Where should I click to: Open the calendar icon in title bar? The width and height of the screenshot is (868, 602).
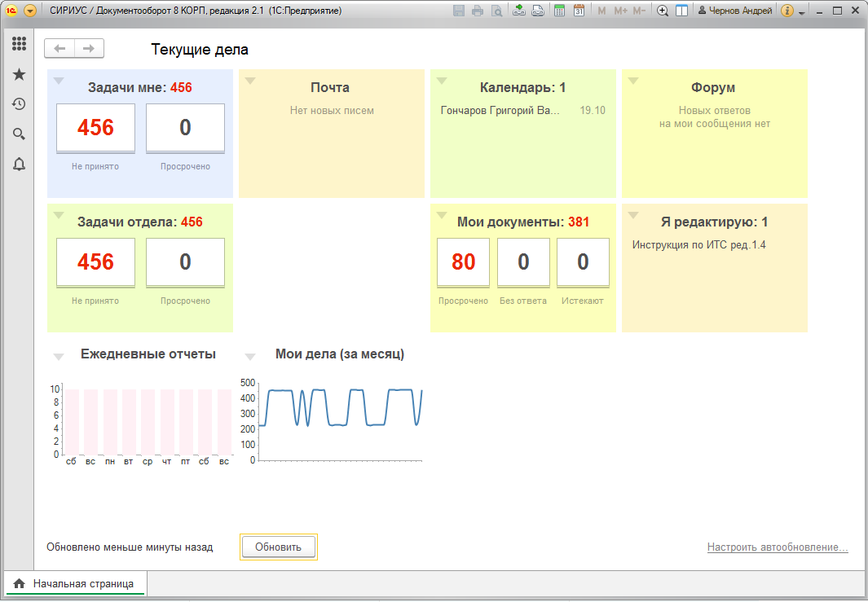[579, 11]
